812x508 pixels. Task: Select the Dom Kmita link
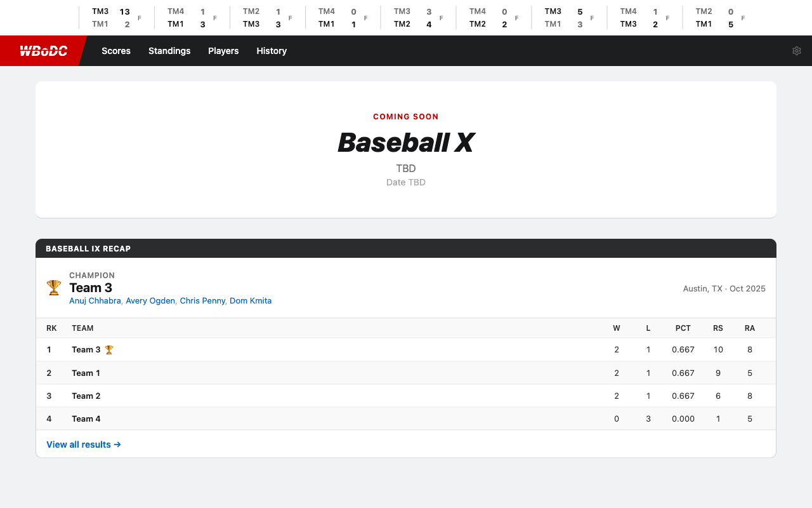coord(251,300)
